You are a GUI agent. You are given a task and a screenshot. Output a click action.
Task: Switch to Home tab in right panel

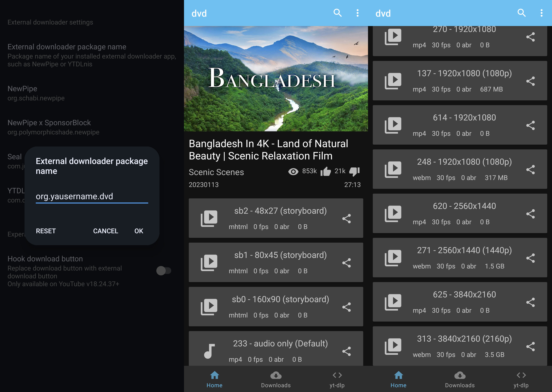click(x=398, y=379)
